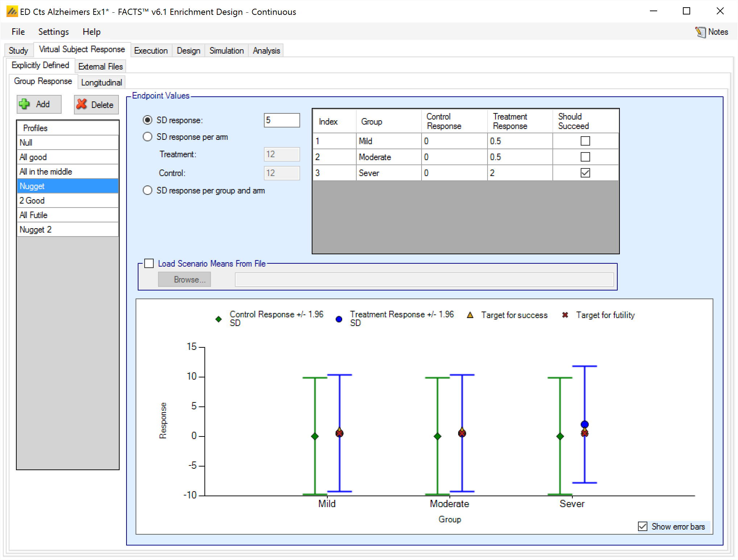Select the SD response per arm option
This screenshot has height=560, width=738.
coord(148,137)
